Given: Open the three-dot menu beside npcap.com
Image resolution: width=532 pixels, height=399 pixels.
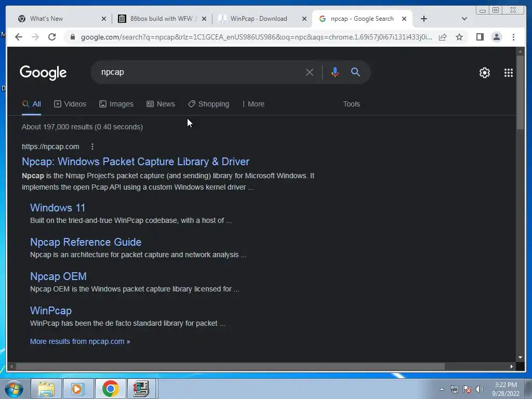Looking at the screenshot, I should pyautogui.click(x=92, y=147).
